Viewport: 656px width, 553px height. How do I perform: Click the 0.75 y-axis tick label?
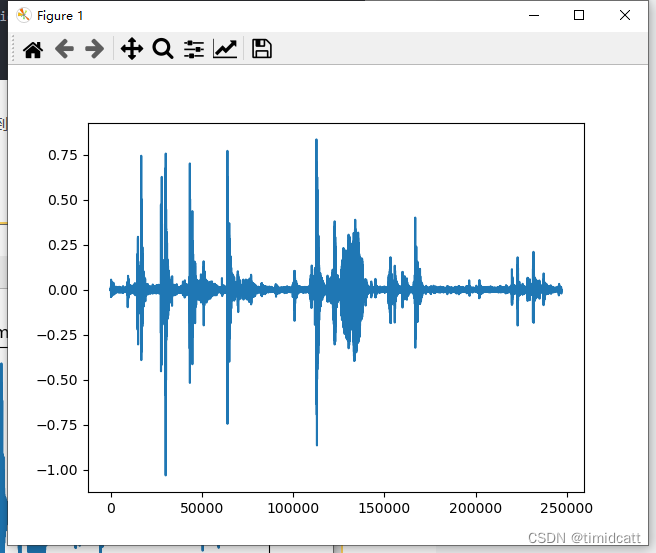63,155
